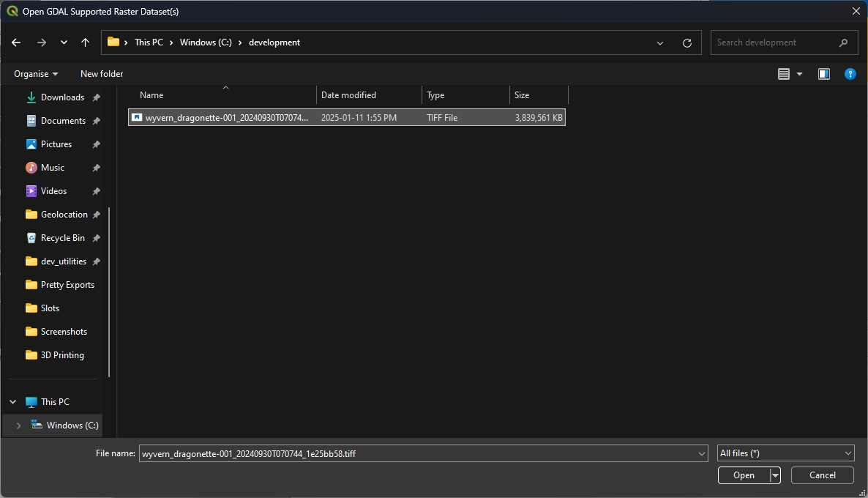Toggle the preview pane icon

[824, 74]
